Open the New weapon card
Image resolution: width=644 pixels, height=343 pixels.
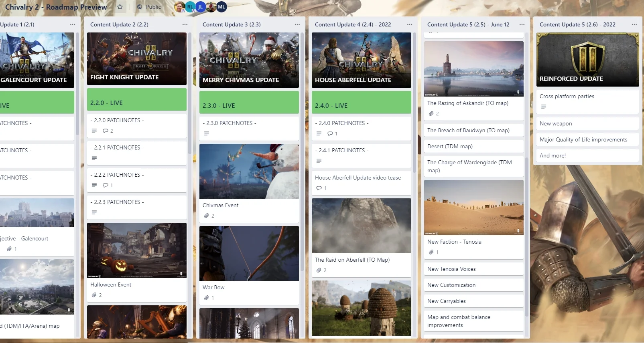[x=588, y=123]
